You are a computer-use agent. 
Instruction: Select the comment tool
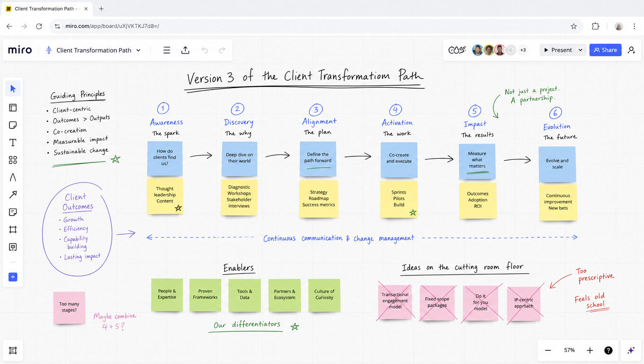[x=13, y=212]
